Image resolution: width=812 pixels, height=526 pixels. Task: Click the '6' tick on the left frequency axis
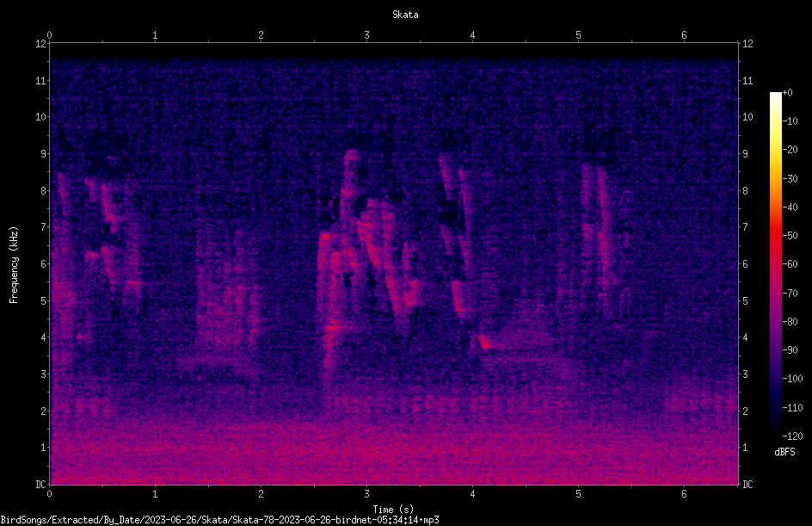[x=44, y=264]
